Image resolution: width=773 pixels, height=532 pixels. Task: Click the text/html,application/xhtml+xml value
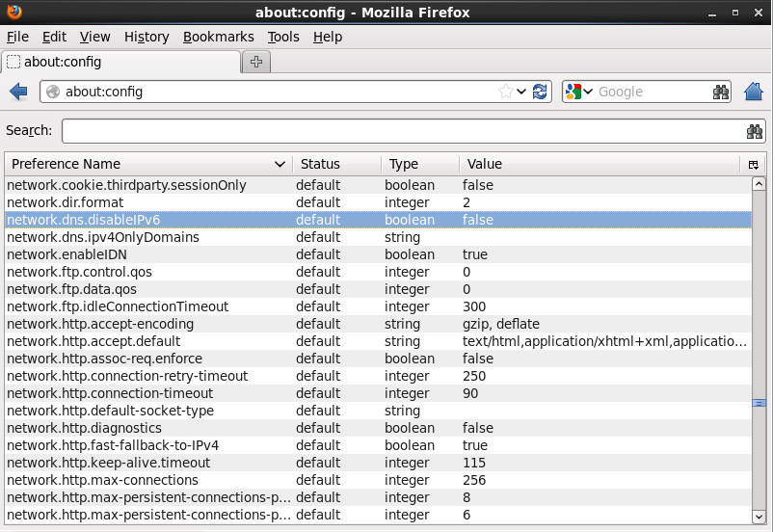pyautogui.click(x=604, y=341)
